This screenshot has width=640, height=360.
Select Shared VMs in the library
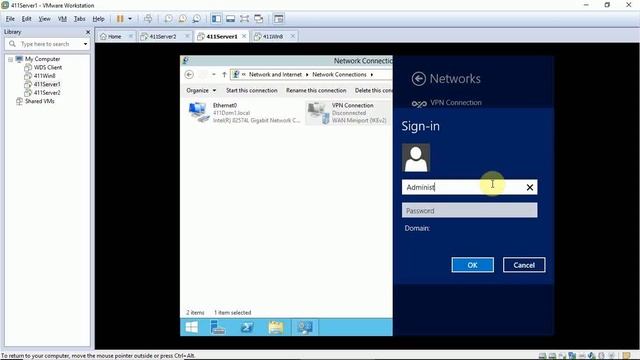pyautogui.click(x=40, y=101)
